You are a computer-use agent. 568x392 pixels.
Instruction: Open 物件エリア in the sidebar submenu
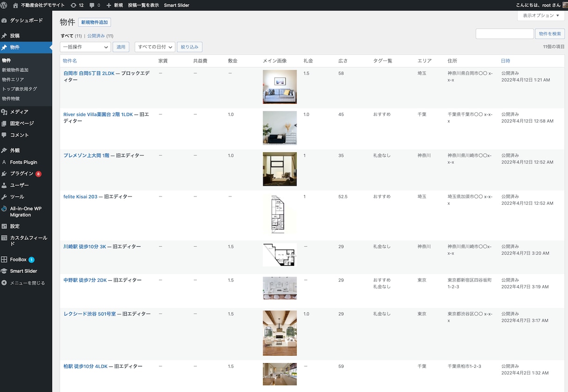click(13, 80)
